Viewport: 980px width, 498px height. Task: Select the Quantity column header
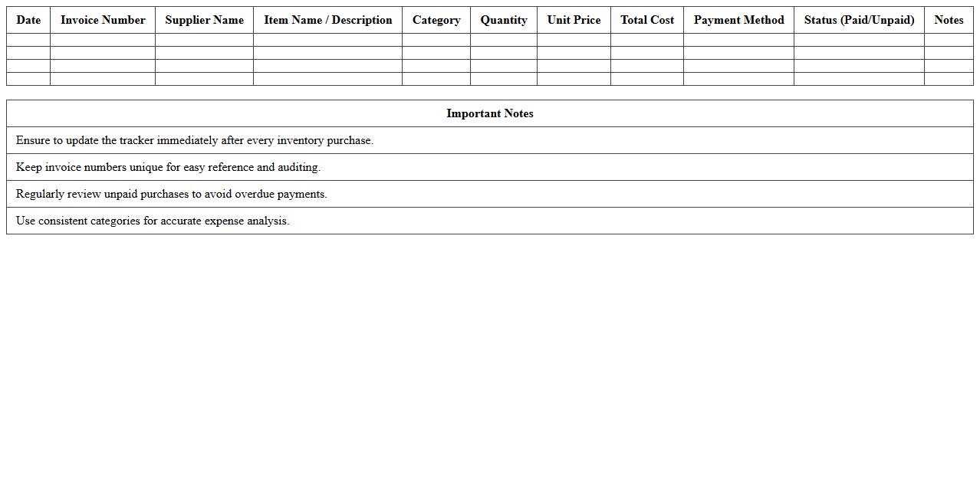click(x=504, y=20)
